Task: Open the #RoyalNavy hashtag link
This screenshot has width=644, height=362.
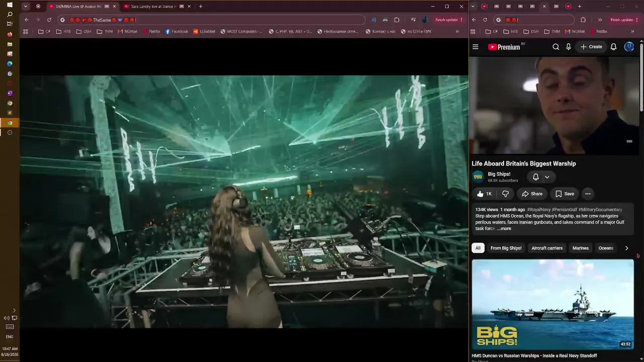Action: 538,210
